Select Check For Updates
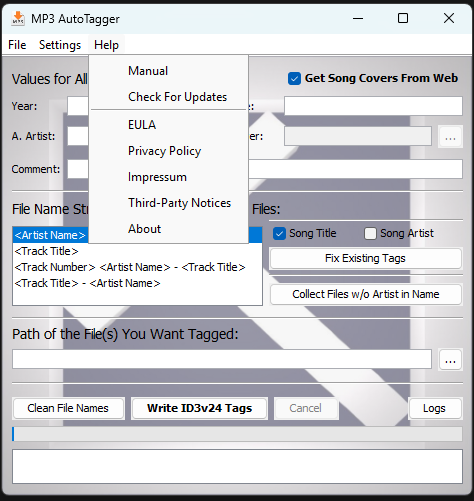This screenshot has width=474, height=501. click(x=169, y=97)
